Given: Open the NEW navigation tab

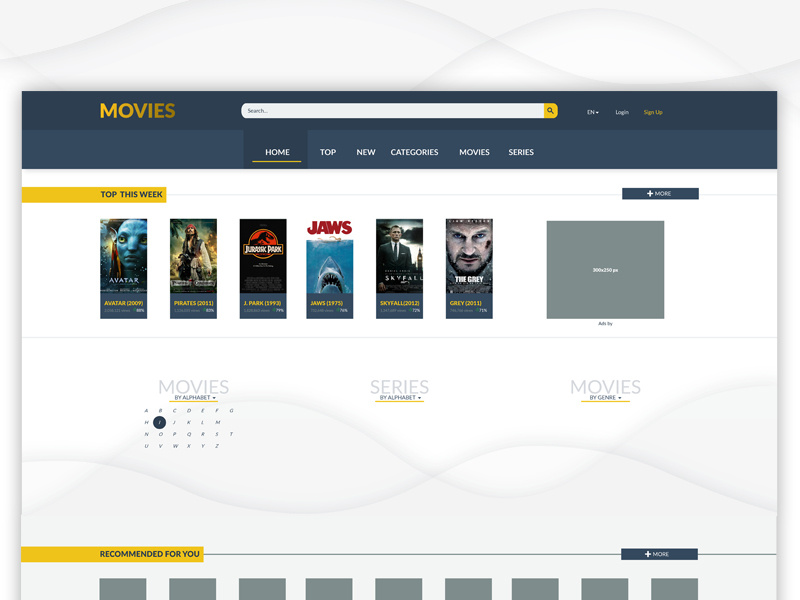Looking at the screenshot, I should click(x=366, y=152).
